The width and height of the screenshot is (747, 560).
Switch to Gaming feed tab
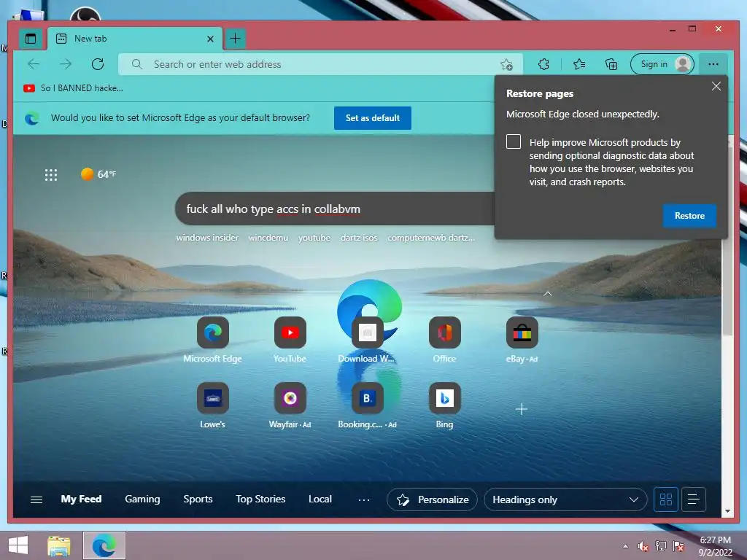(142, 499)
